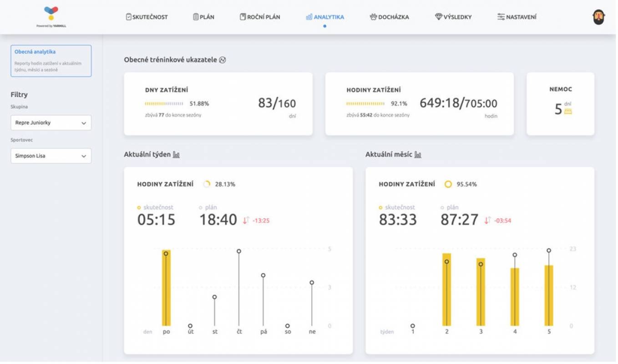The width and height of the screenshot is (618, 364).
Task: Open the Nastavení settings tab
Action: tap(517, 17)
